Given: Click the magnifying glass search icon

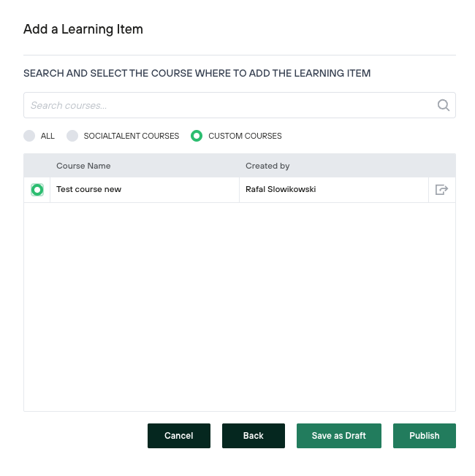Looking at the screenshot, I should tap(443, 105).
